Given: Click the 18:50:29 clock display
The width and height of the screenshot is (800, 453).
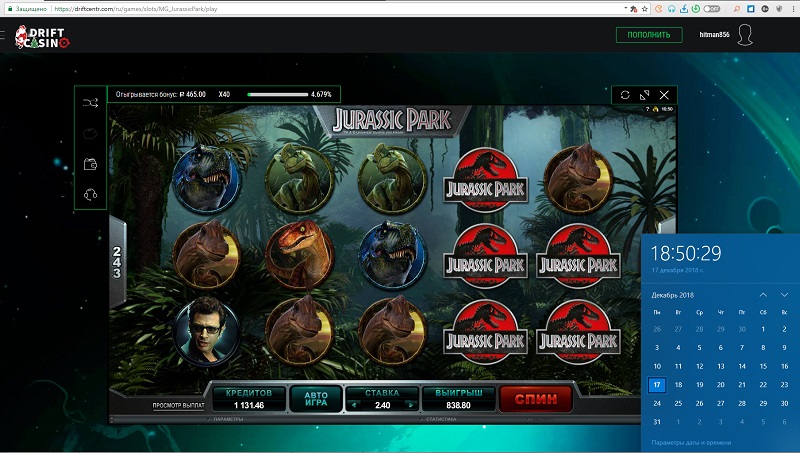Looking at the screenshot, I should (686, 254).
